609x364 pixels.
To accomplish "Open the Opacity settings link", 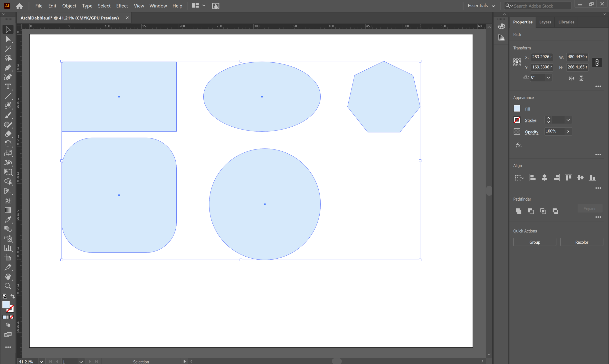I will point(532,132).
